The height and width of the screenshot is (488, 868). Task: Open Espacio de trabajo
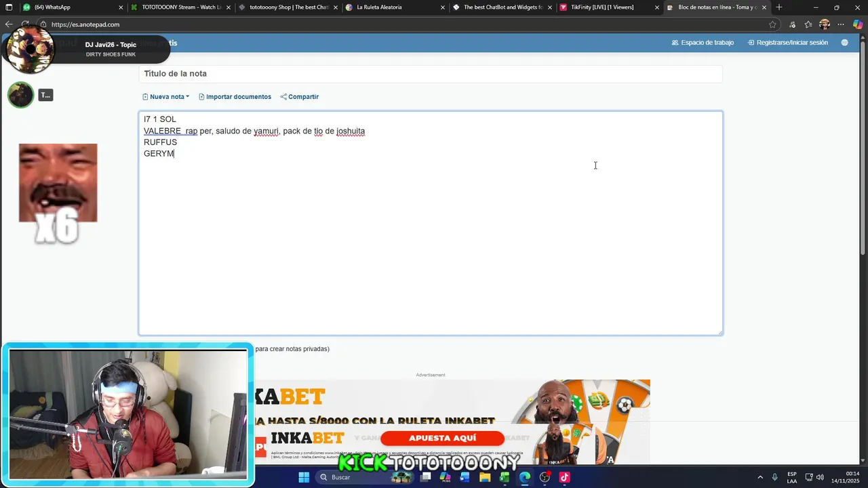(x=703, y=43)
